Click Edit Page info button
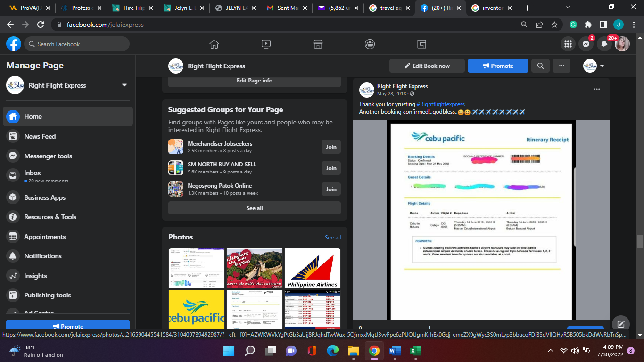Screen dimensions: 644x362 (x=255, y=81)
